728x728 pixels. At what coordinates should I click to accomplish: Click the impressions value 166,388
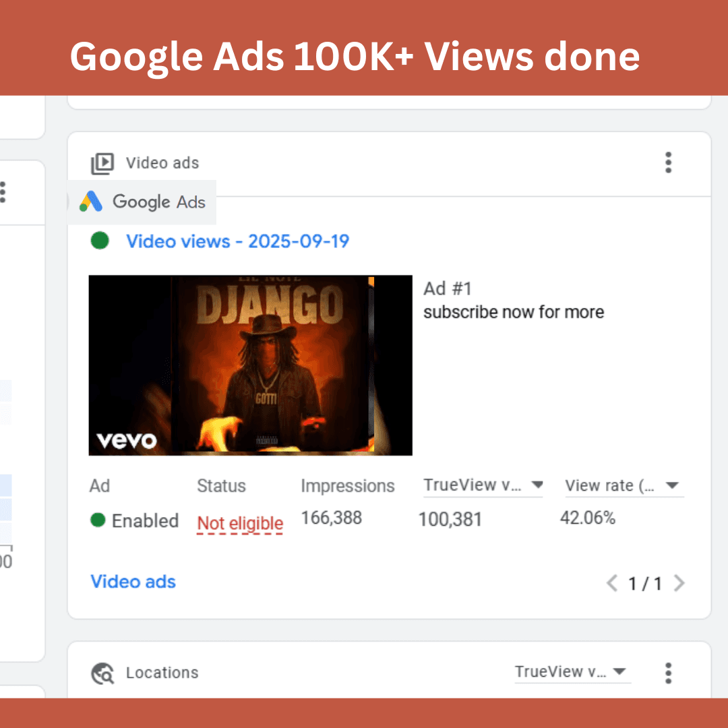(x=332, y=518)
